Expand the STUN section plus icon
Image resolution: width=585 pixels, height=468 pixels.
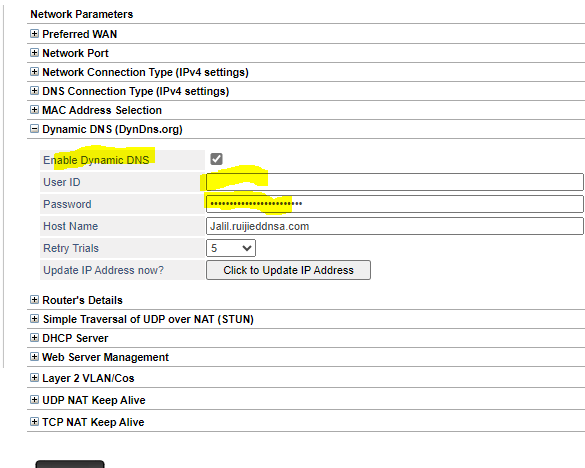point(34,319)
